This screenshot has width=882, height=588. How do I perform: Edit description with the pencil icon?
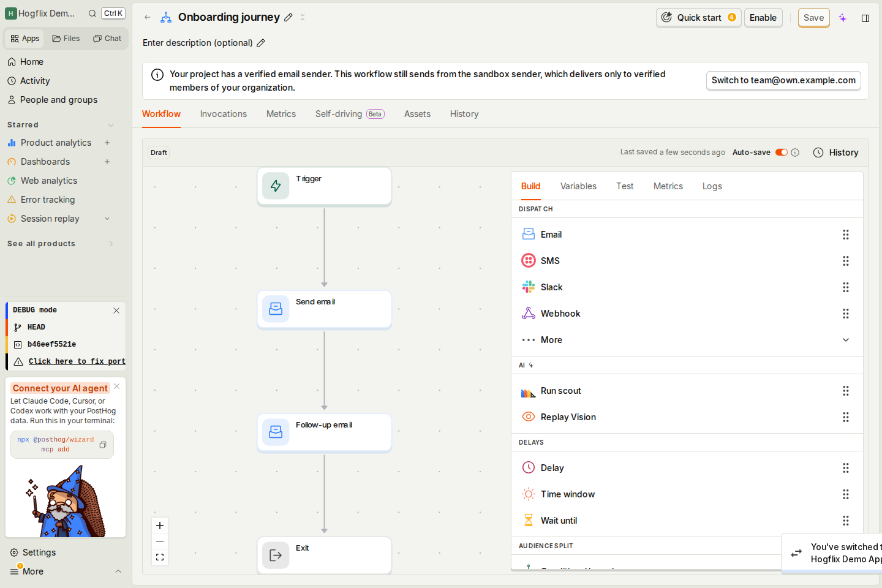point(261,43)
